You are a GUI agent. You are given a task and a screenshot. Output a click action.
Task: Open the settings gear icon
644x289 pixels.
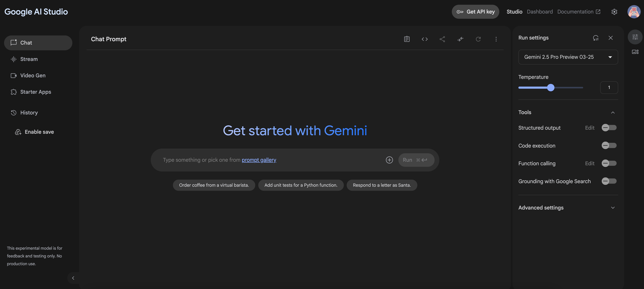614,12
